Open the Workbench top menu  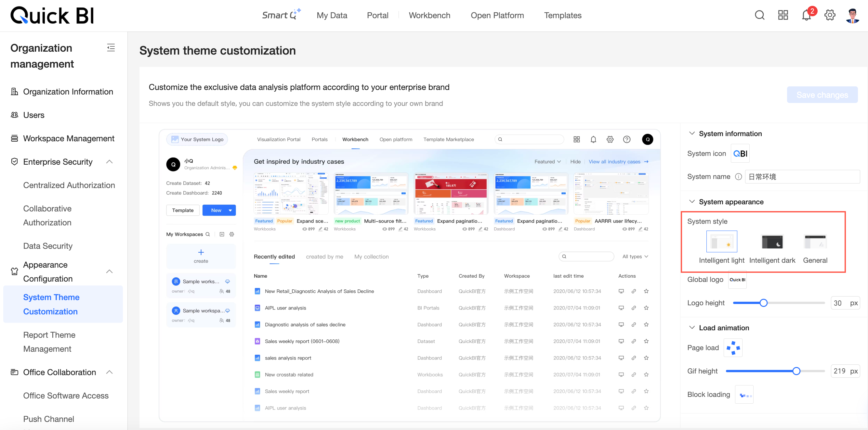click(429, 15)
